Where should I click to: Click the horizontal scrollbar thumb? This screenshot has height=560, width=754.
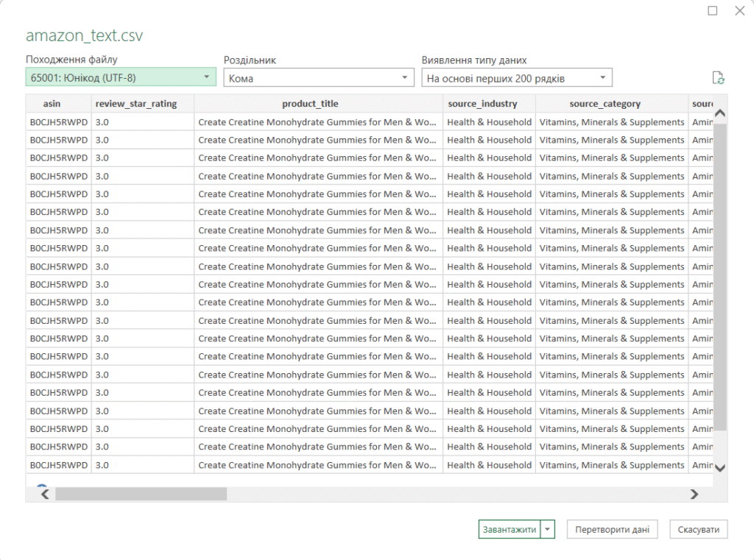point(141,495)
